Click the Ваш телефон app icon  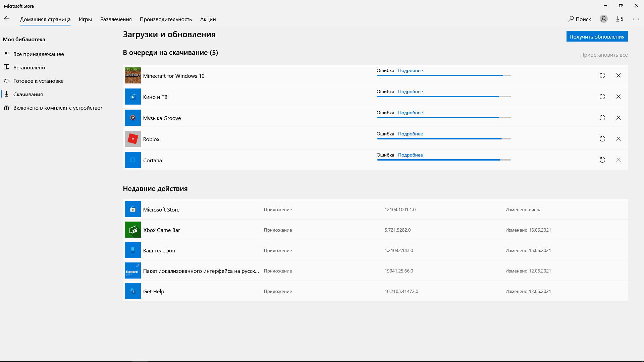132,250
